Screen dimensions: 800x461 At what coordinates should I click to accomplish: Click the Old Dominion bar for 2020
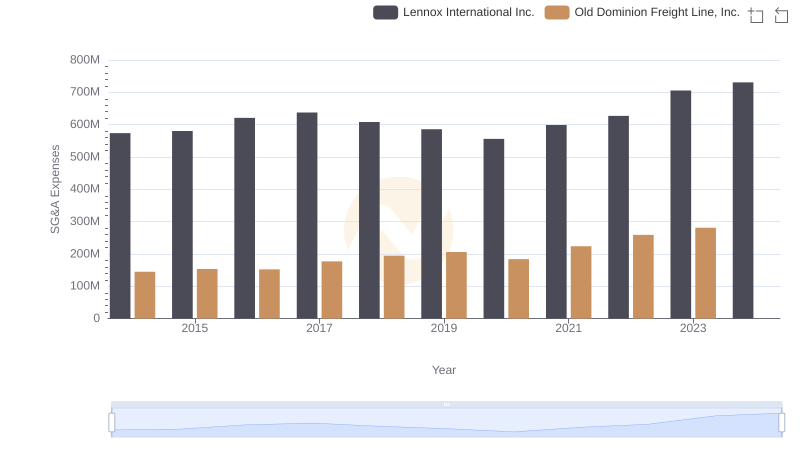click(x=518, y=289)
